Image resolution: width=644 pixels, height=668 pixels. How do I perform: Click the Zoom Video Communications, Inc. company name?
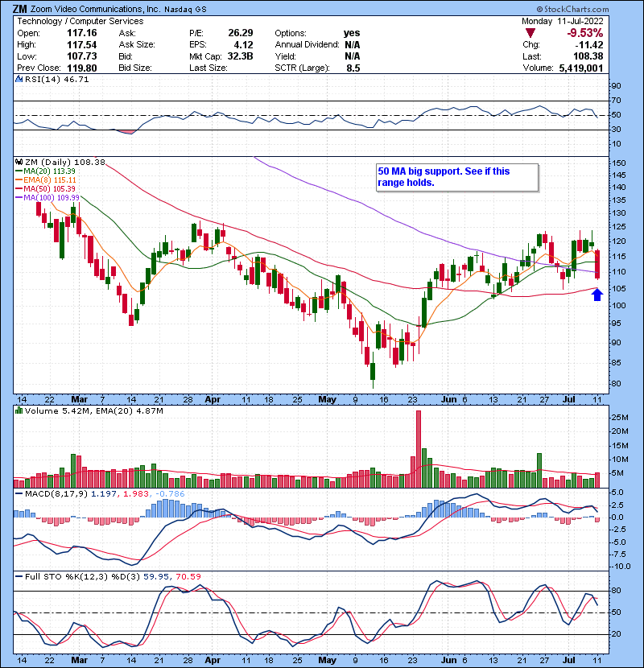[x=95, y=9]
